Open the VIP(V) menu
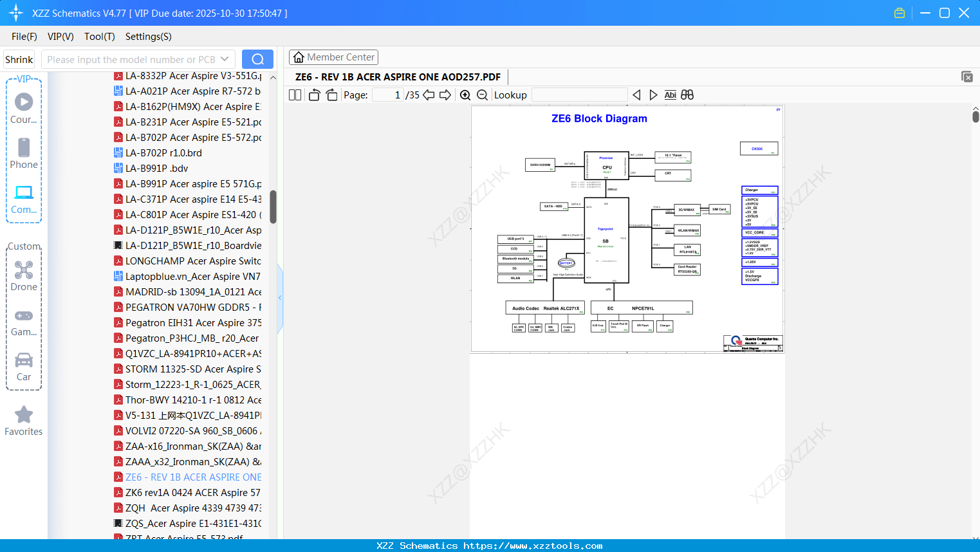Viewport: 980px width, 552px height. tap(60, 37)
